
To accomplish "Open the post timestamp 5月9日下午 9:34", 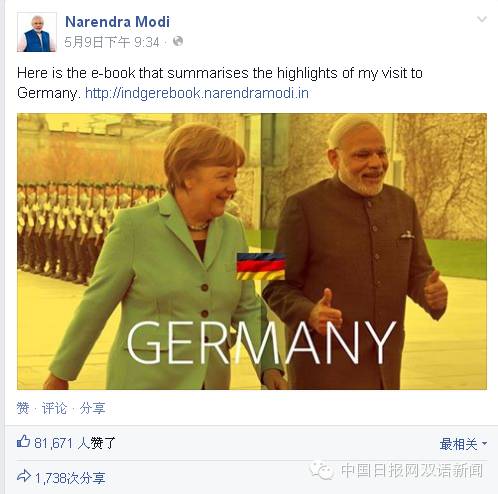I will [x=112, y=42].
